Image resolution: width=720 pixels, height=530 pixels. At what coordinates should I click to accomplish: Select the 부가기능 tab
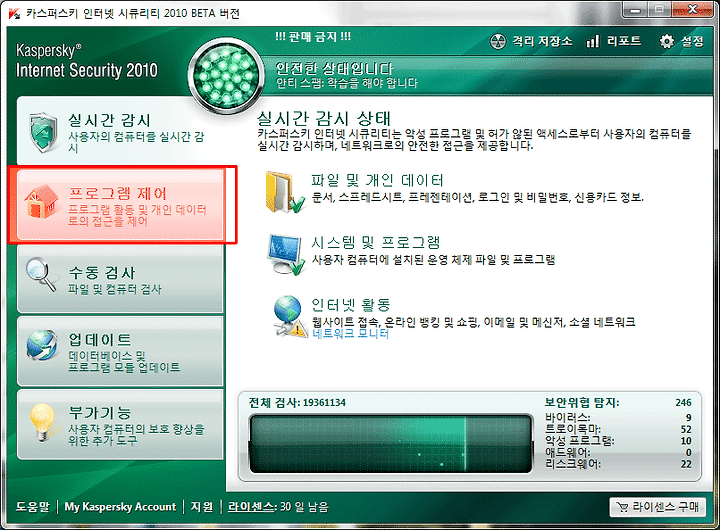coord(120,425)
